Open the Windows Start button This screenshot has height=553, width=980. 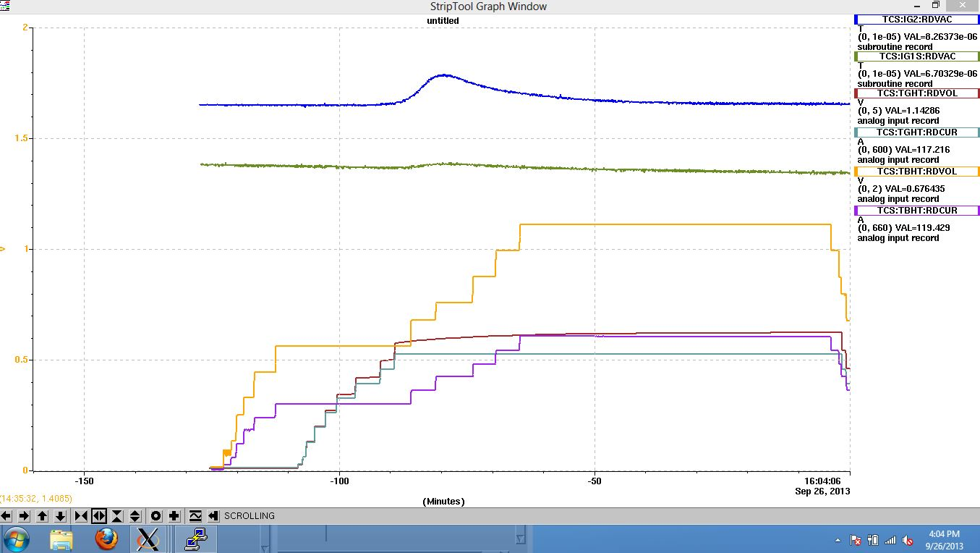(x=16, y=539)
